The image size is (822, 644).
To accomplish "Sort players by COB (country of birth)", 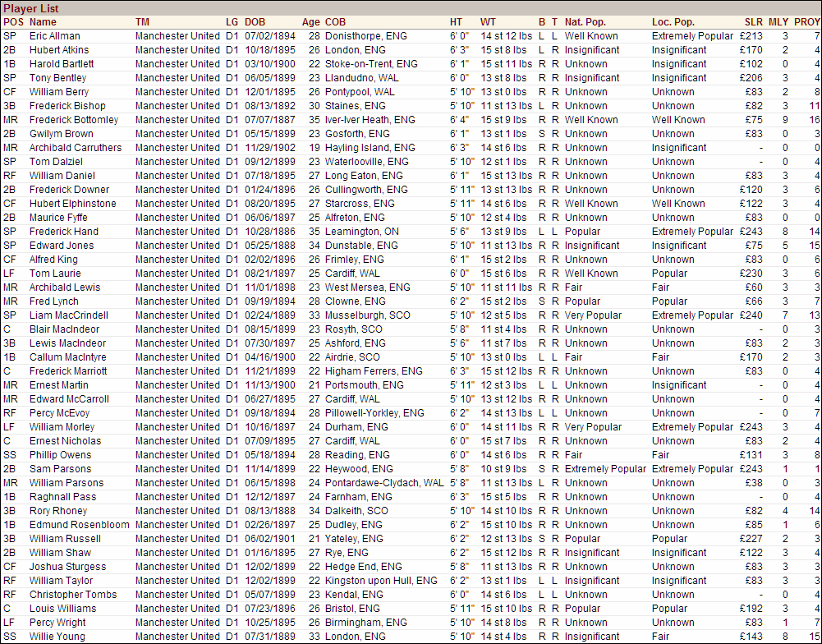I will [337, 22].
